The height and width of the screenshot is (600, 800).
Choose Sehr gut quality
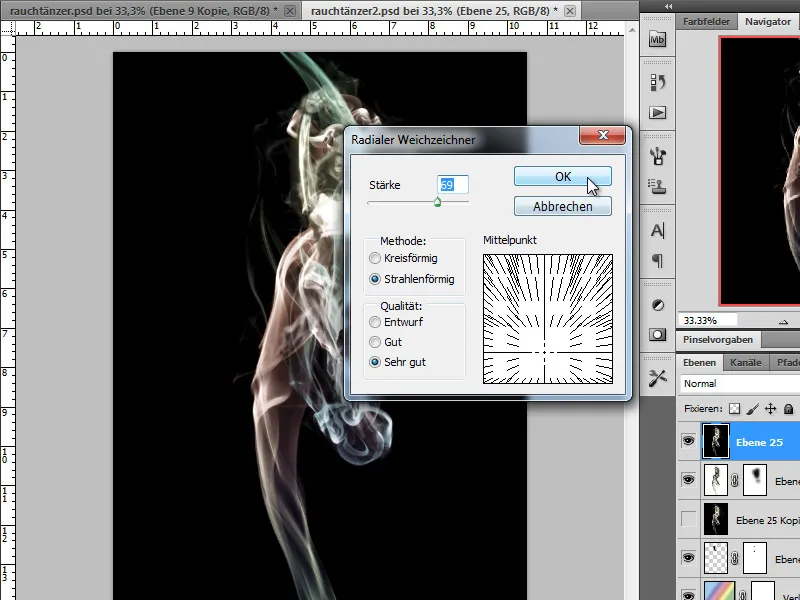[x=375, y=362]
